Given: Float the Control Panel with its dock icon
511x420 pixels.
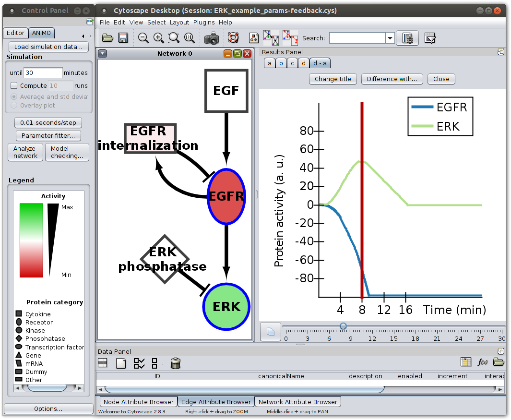Looking at the screenshot, I should pos(90,22).
